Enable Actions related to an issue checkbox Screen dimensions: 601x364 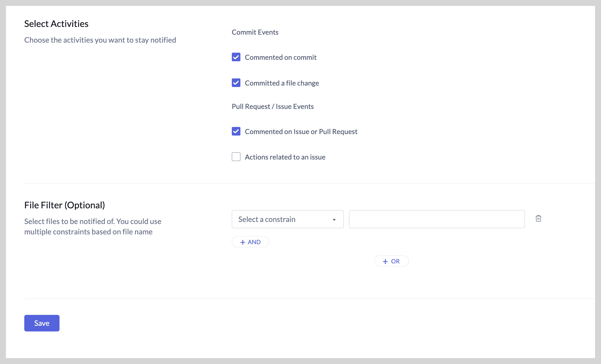click(x=236, y=157)
